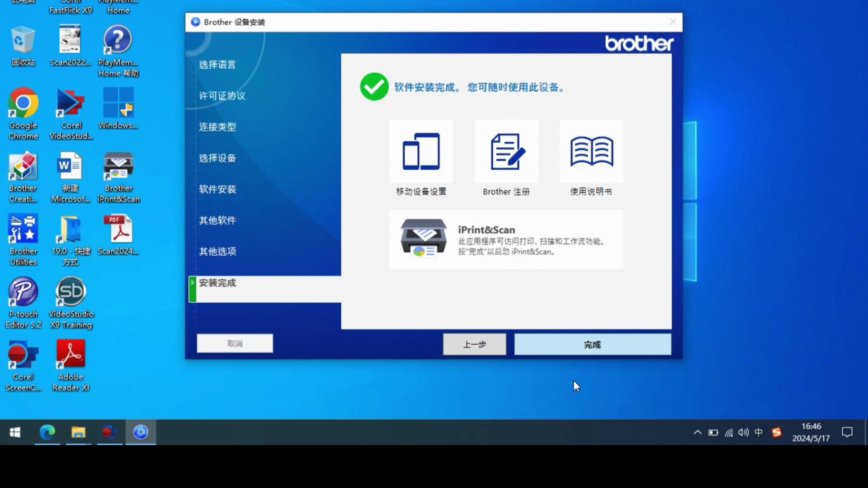Click the greyed 取消 cancel button
868x488 pixels.
pyautogui.click(x=235, y=343)
